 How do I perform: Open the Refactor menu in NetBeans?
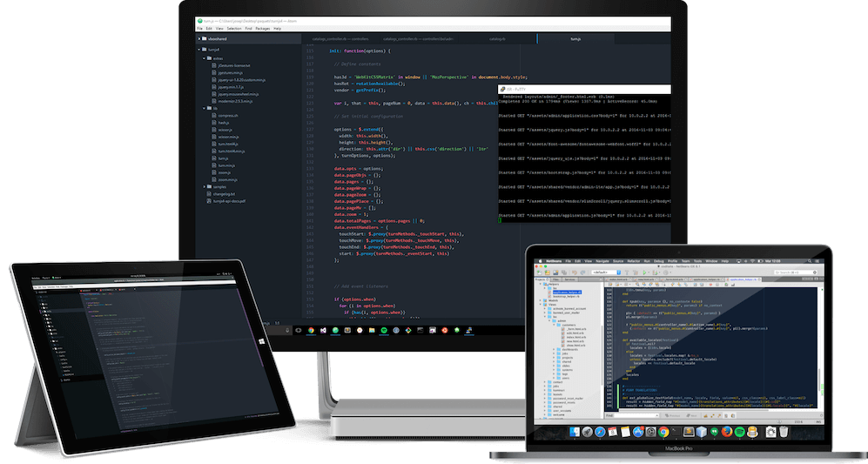coord(634,261)
